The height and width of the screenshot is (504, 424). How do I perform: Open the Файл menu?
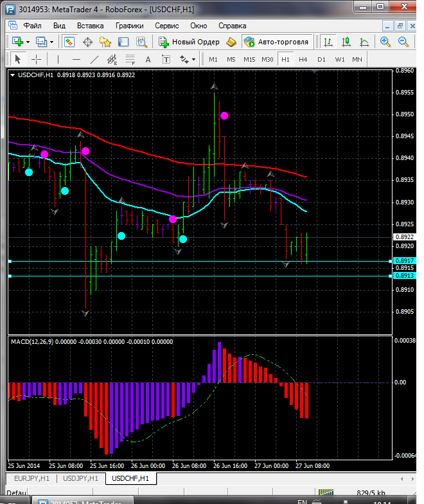tap(32, 26)
